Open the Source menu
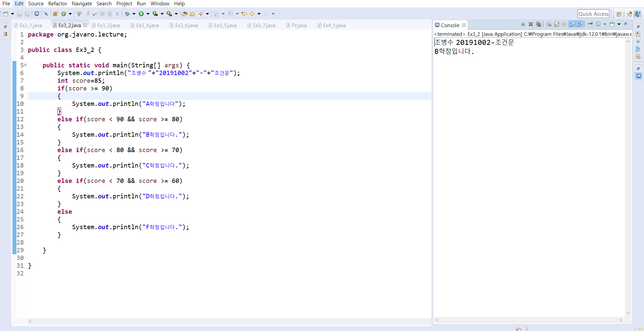 coord(36,3)
